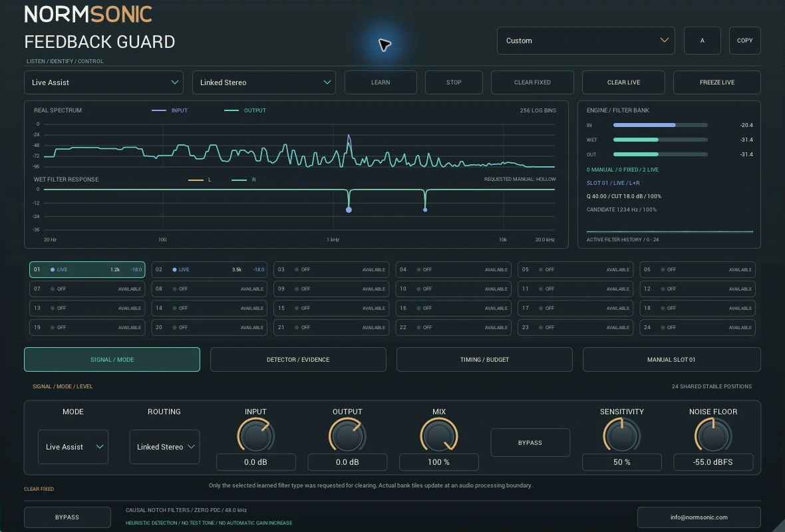Click the OUTPUT spectrum legend label
The height and width of the screenshot is (532, 785).
point(255,110)
